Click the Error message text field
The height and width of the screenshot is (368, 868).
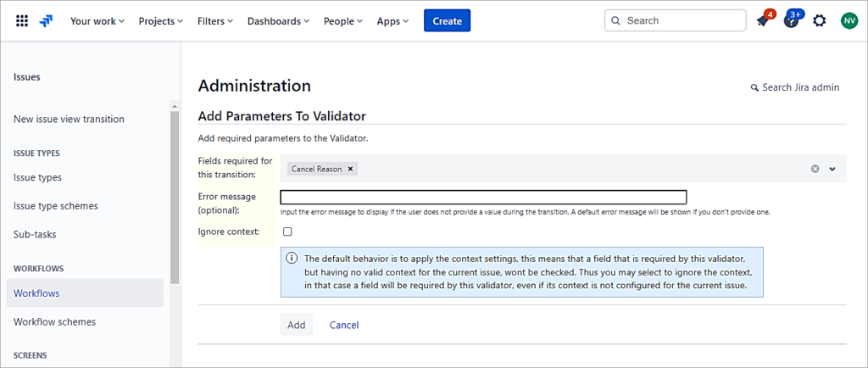(x=483, y=197)
